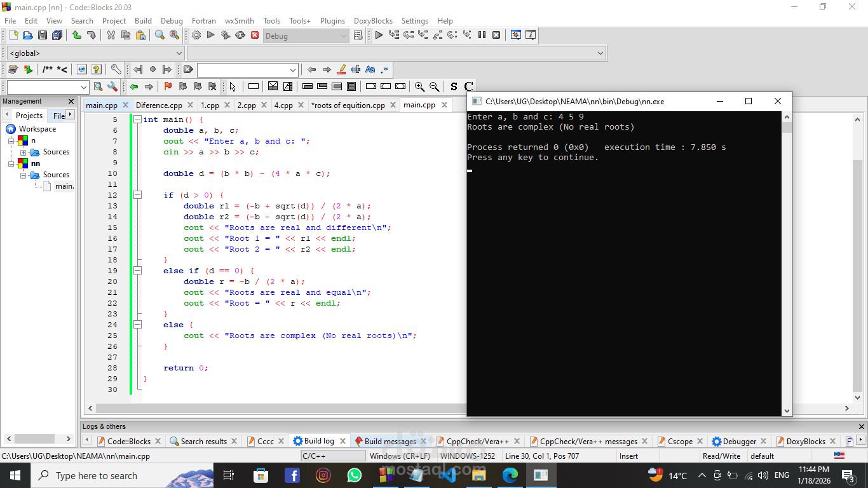868x488 pixels.
Task: Pause the running debug session
Action: click(x=482, y=35)
